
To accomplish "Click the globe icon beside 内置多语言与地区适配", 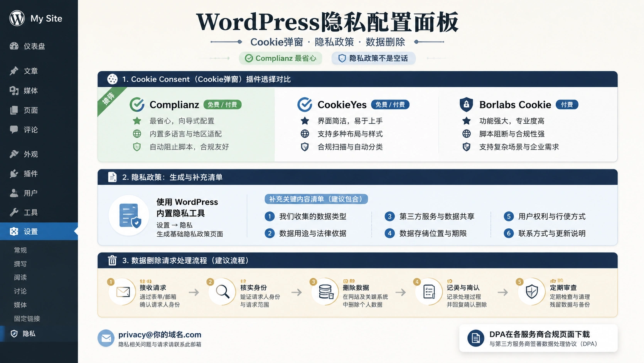I will click(x=137, y=134).
